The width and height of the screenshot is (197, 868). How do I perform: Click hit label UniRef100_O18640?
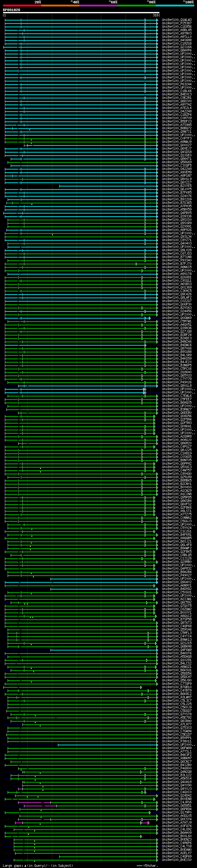pyautogui.click(x=176, y=372)
